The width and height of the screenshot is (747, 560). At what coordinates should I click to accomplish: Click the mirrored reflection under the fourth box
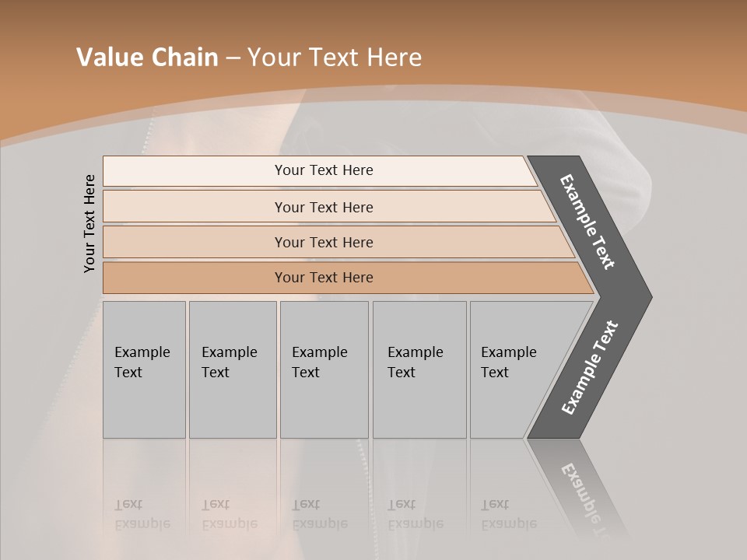point(416,513)
